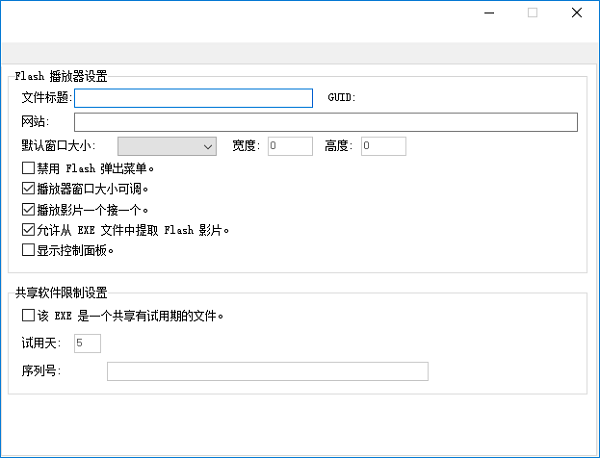Toggle 播放影片一个接一个 checkbox
This screenshot has height=458, width=600.
[28, 209]
